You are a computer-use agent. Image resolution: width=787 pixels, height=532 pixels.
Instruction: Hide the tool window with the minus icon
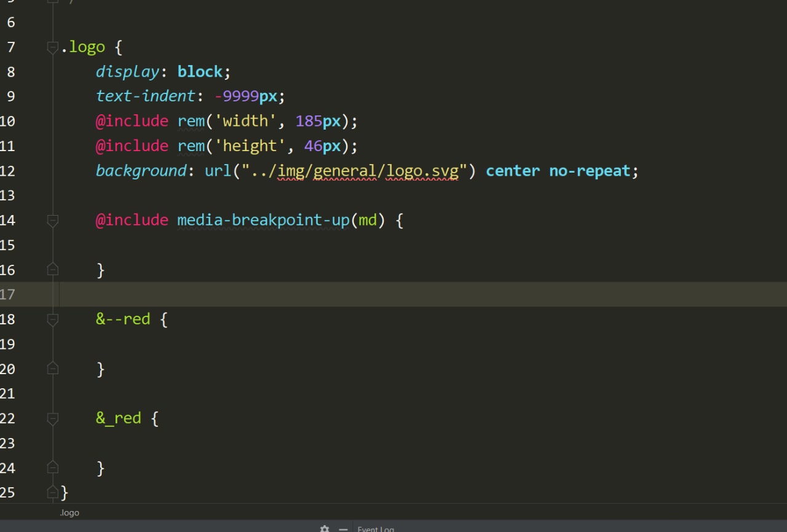[x=343, y=528]
